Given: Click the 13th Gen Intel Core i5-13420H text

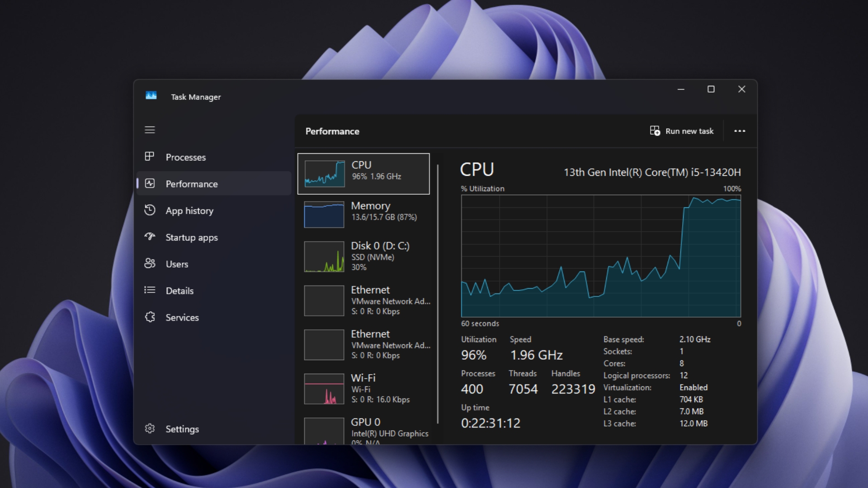Looking at the screenshot, I should click(652, 172).
